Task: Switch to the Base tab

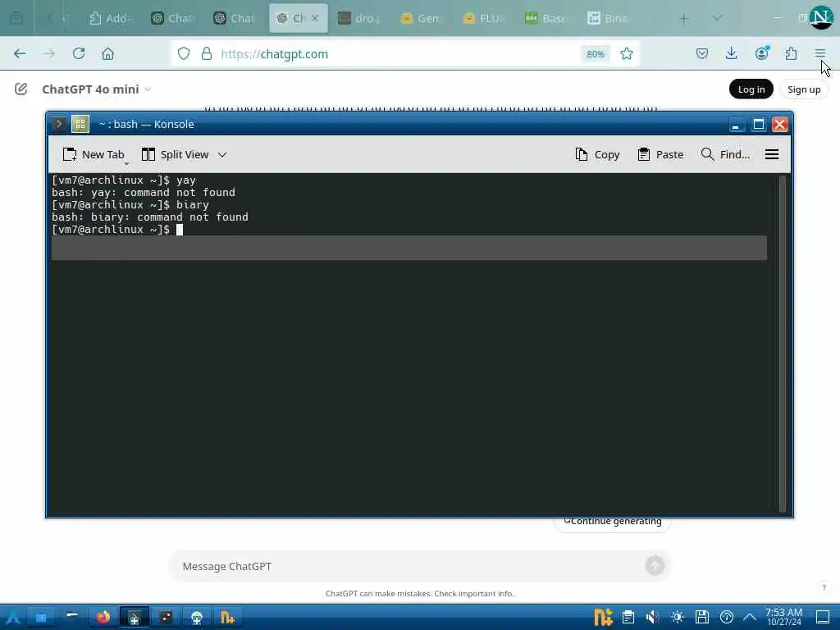Action: (x=546, y=18)
